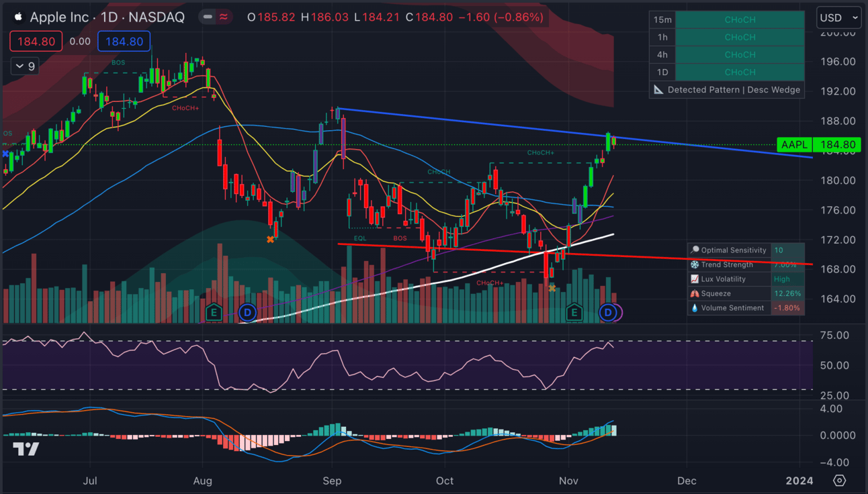Screen dimensions: 868x494
Task: Click the CHoCH cell in the 15m row
Action: tap(740, 20)
